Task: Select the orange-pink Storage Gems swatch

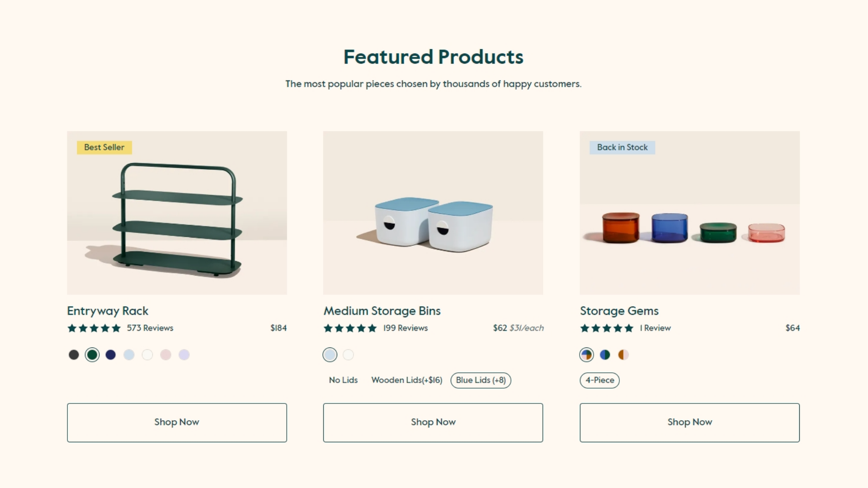Action: click(x=623, y=355)
